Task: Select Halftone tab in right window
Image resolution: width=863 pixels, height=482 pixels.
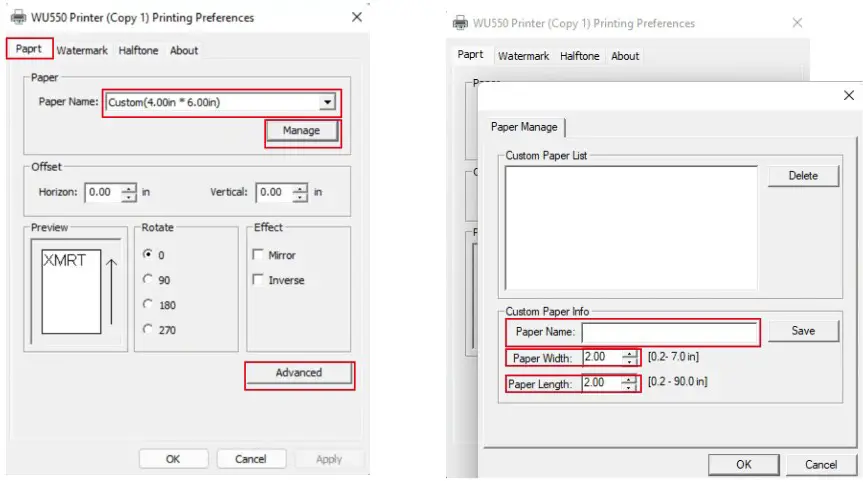Action: [x=580, y=56]
